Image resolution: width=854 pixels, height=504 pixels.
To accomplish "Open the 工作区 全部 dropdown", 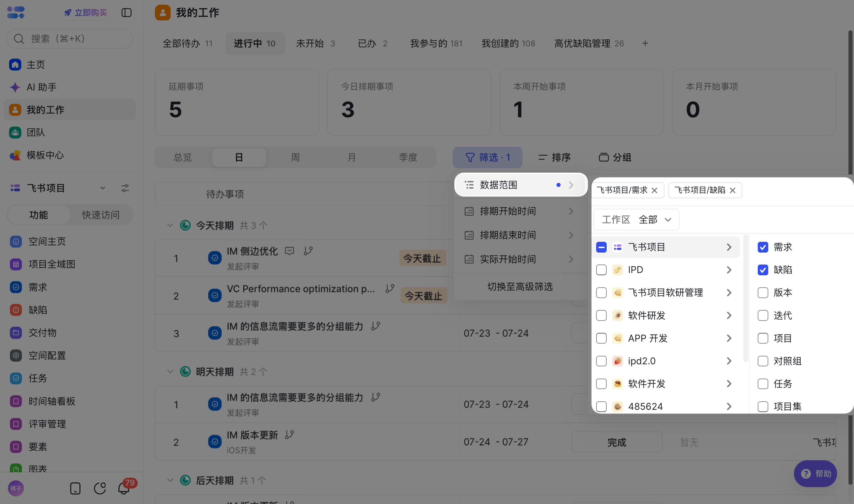I will coord(636,220).
